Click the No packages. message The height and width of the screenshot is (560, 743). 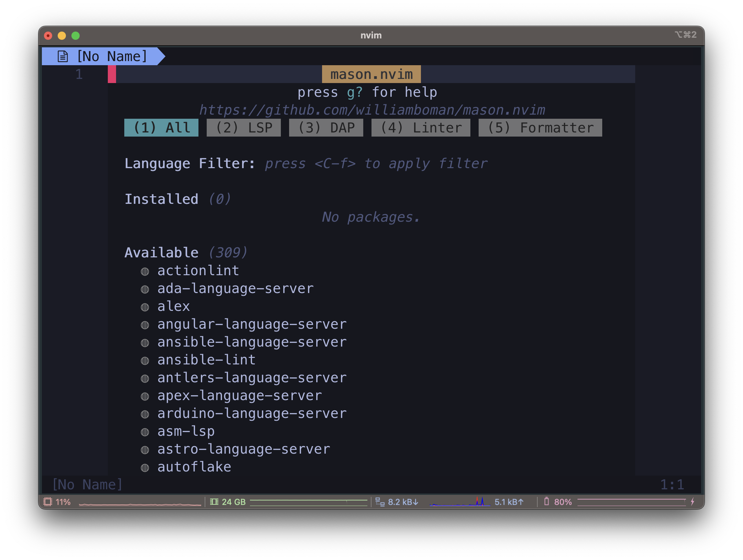pyautogui.click(x=371, y=217)
